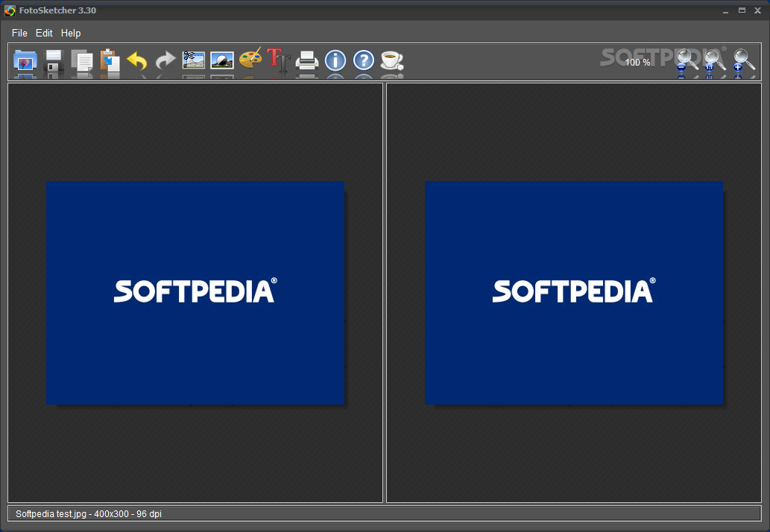
Task: Close the FotoSketcher window
Action: [758, 10]
